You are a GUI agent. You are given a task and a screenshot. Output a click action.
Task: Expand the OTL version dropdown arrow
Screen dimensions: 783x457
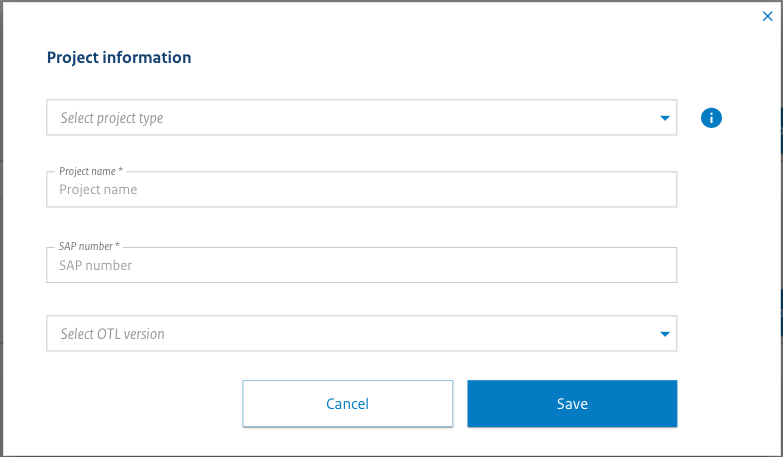coord(665,334)
